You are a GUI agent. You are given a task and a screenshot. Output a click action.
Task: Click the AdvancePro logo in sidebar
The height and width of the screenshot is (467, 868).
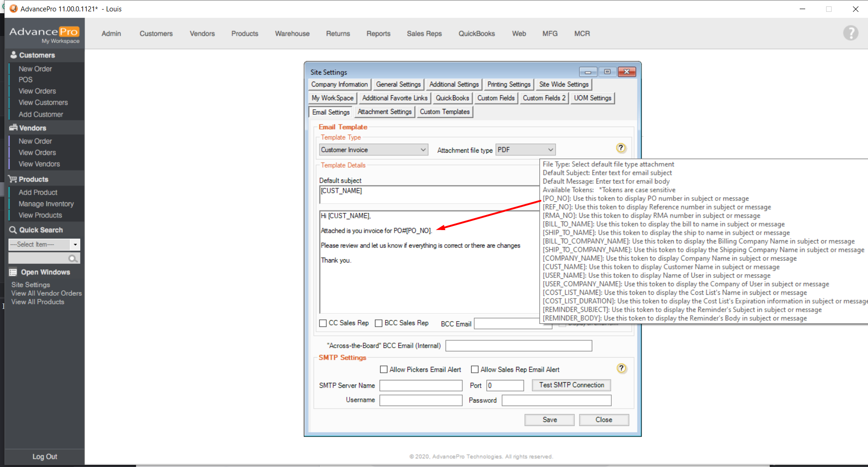tap(44, 34)
